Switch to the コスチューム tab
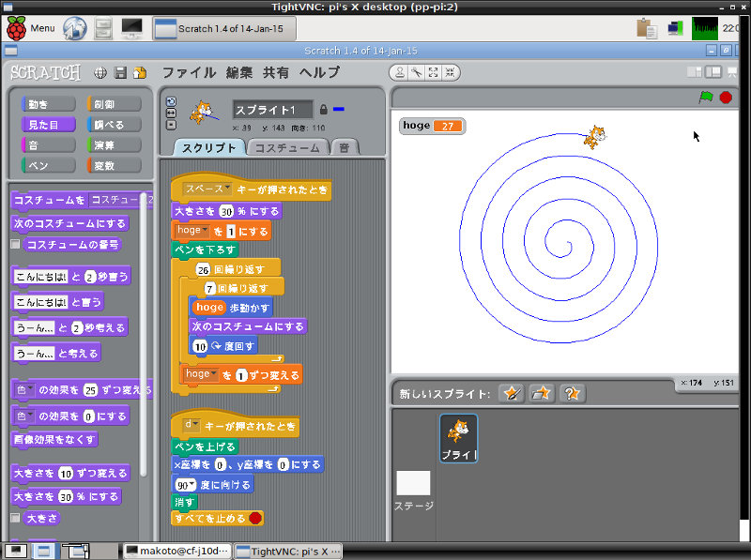 click(x=287, y=148)
